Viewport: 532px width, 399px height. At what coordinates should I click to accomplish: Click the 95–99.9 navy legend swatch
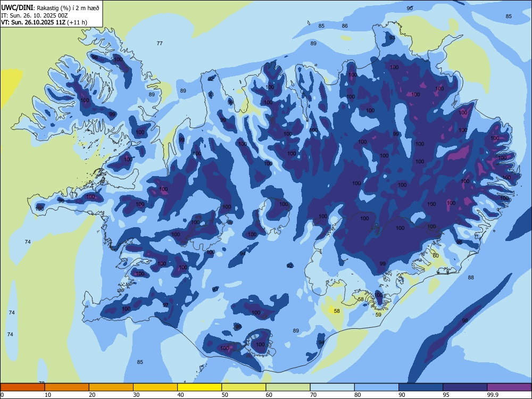(465, 387)
